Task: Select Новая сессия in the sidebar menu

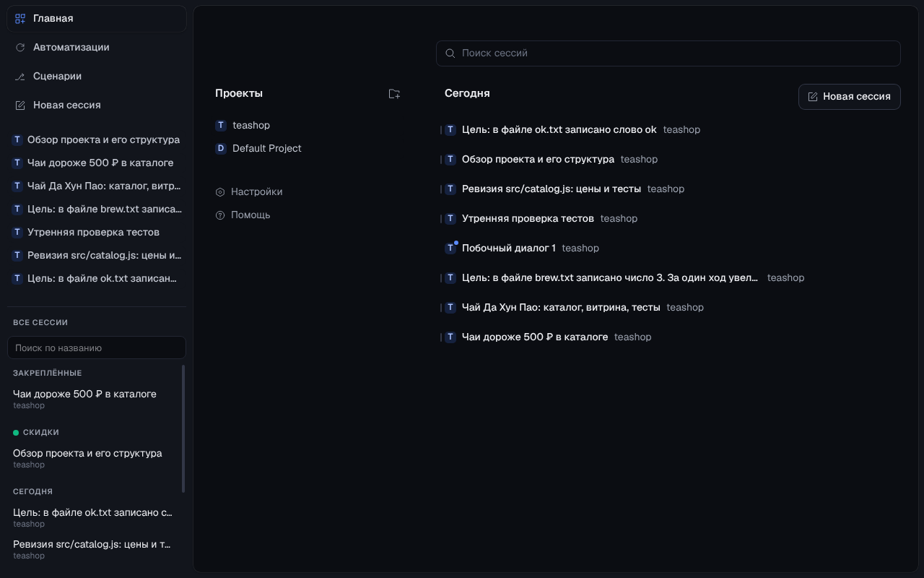Action: pyautogui.click(x=97, y=105)
